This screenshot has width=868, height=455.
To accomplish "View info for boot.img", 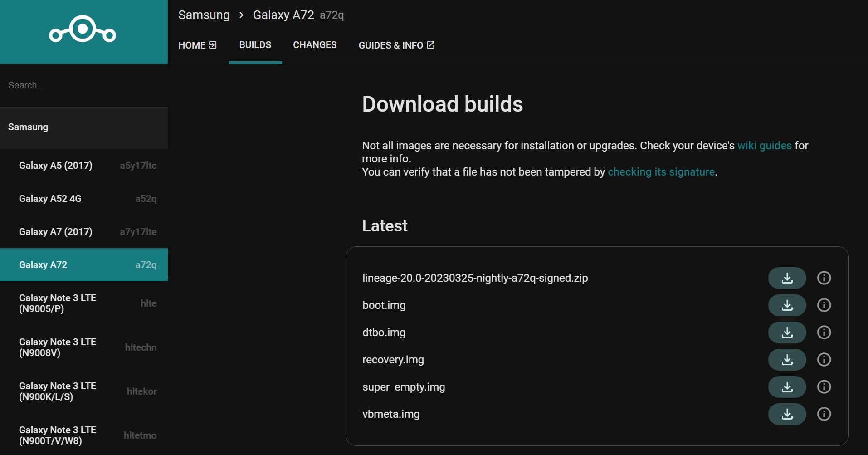I will 824,305.
